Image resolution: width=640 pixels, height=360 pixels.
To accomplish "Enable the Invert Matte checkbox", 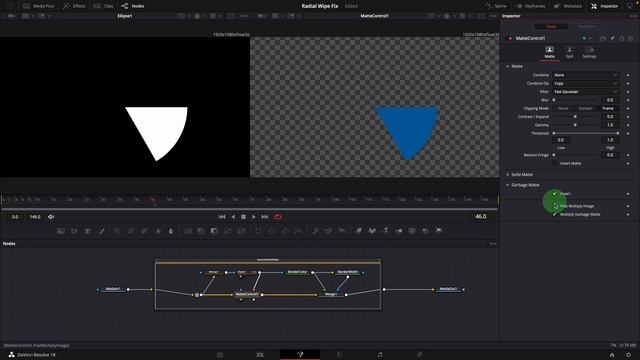I will pyautogui.click(x=554, y=163).
